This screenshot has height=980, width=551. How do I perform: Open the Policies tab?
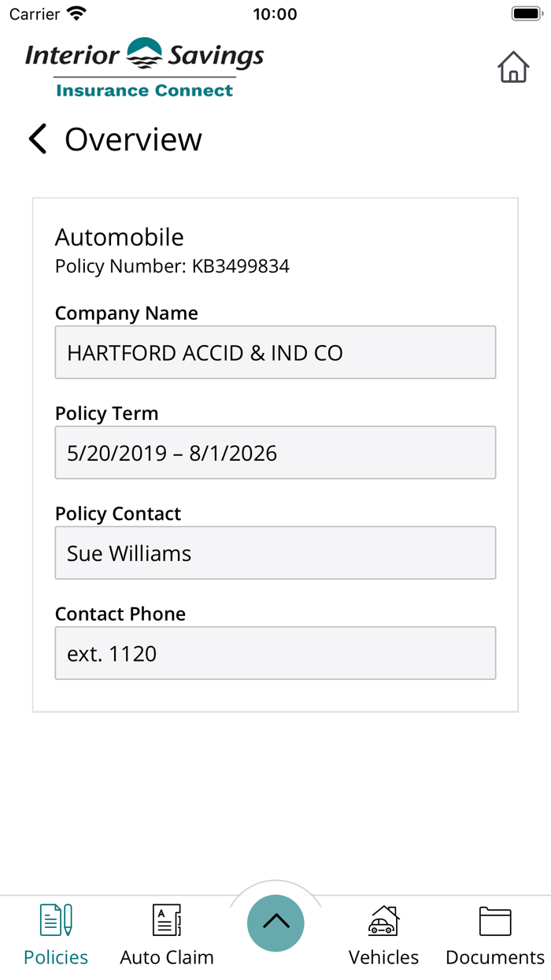pos(55,934)
